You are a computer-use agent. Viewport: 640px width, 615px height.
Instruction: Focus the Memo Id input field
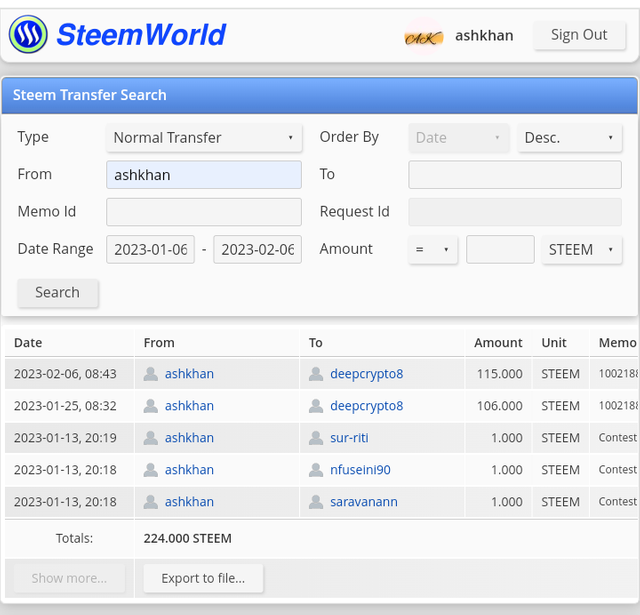pyautogui.click(x=204, y=212)
